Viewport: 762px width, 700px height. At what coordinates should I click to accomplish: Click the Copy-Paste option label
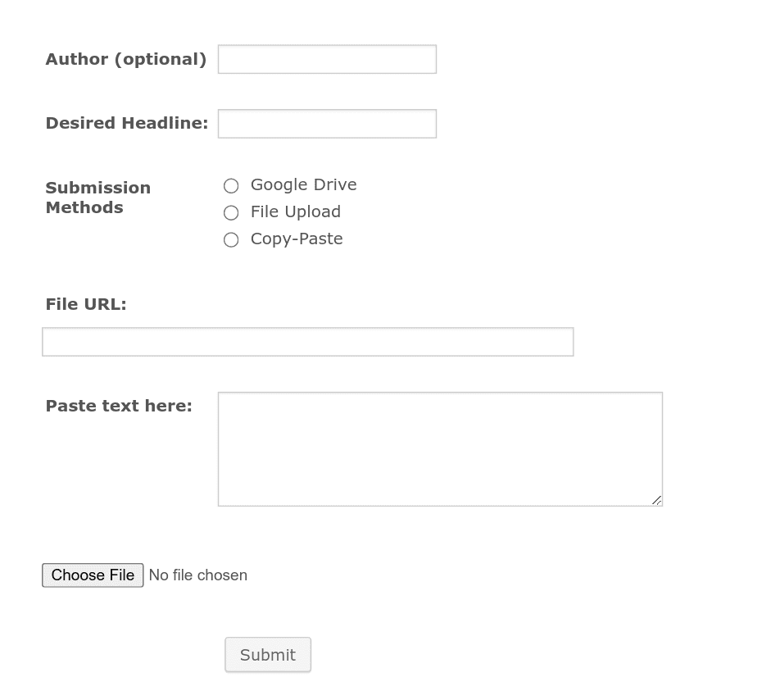[296, 239]
